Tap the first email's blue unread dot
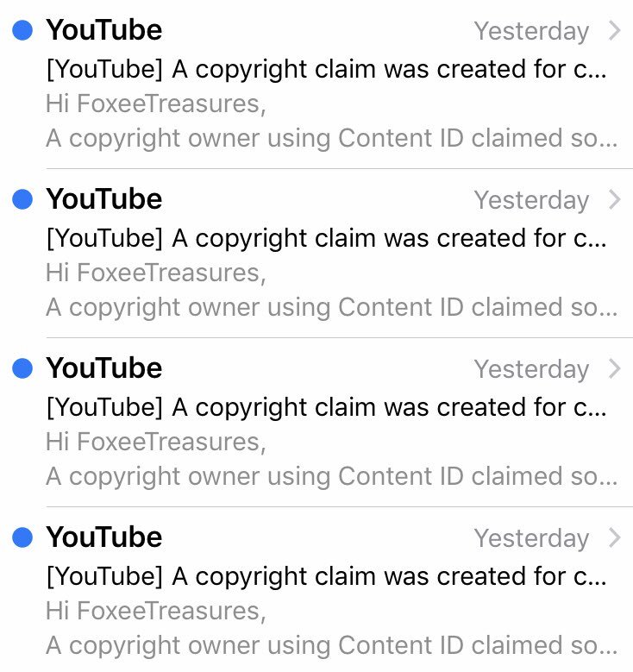 click(22, 30)
